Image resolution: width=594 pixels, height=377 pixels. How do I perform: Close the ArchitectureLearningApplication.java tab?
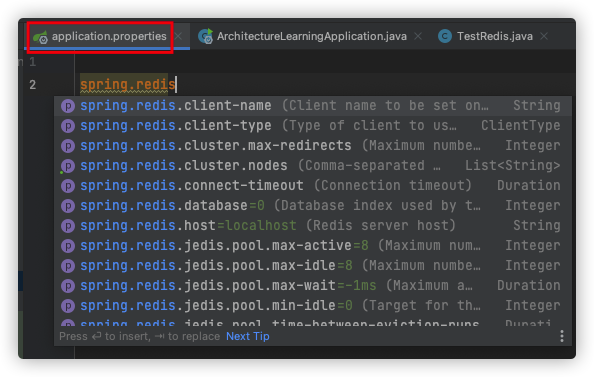tap(418, 36)
